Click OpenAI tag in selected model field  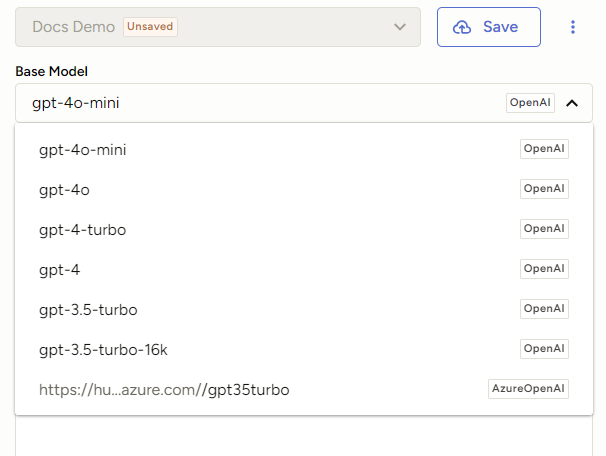[530, 103]
